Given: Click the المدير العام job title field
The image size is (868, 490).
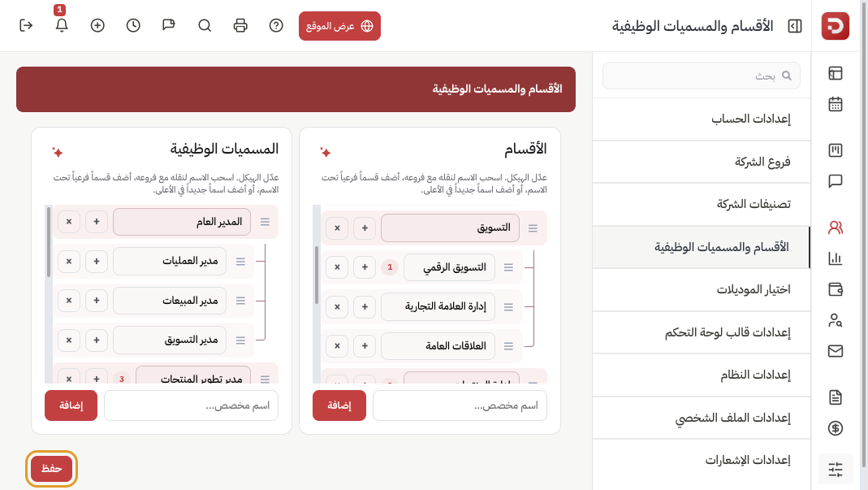Looking at the screenshot, I should point(182,222).
